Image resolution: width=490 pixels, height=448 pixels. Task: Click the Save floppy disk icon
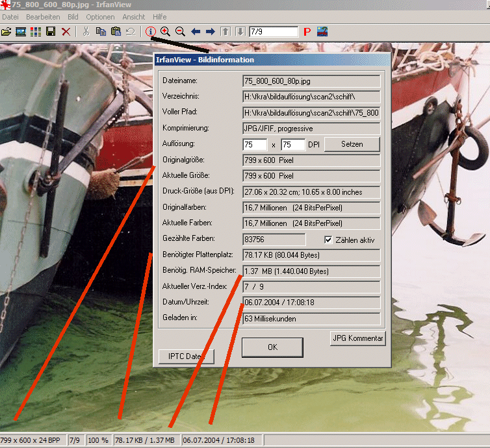[x=51, y=31]
